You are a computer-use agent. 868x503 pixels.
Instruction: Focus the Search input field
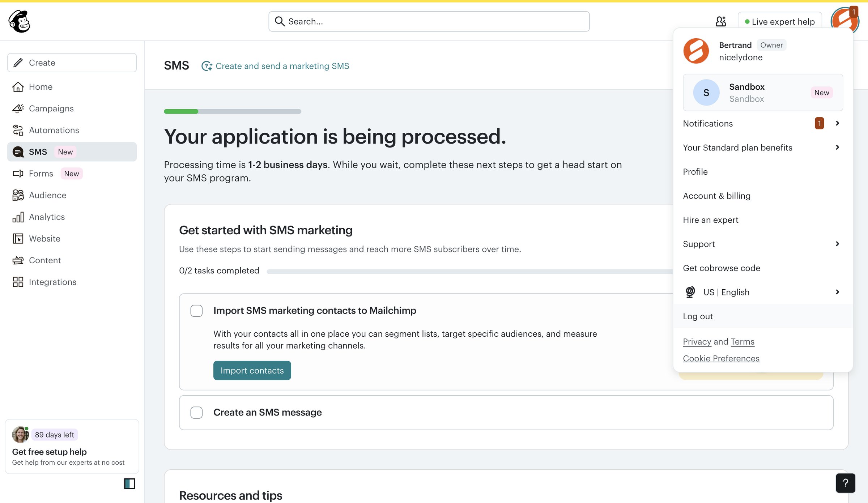(x=429, y=21)
